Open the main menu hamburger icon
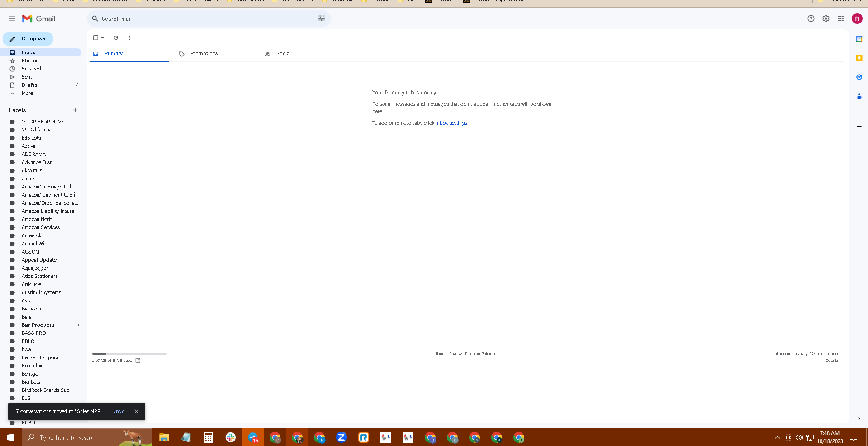This screenshot has height=446, width=868. (x=12, y=19)
